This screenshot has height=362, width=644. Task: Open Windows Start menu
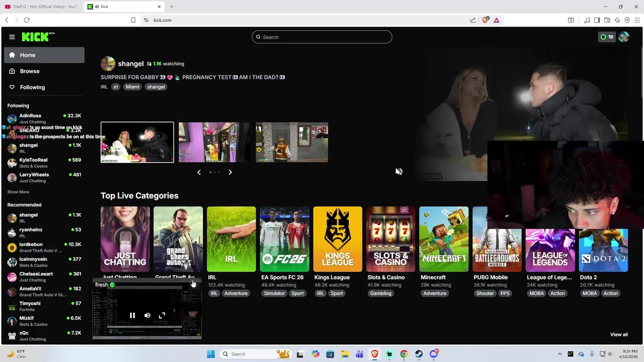coord(211,354)
